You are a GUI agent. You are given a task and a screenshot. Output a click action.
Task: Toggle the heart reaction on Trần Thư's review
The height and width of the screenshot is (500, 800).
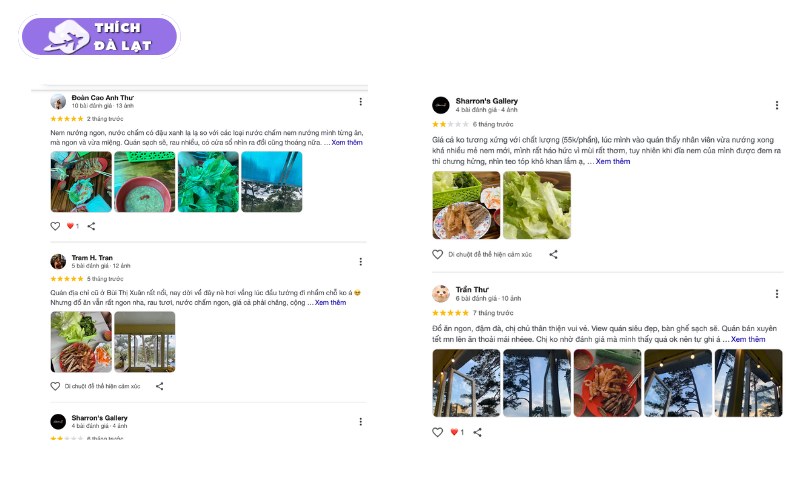[437, 432]
